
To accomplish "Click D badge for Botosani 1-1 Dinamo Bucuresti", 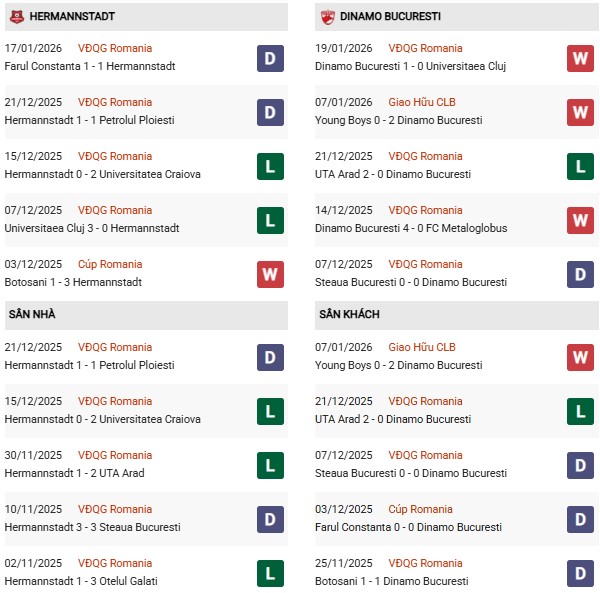I will pyautogui.click(x=580, y=573).
